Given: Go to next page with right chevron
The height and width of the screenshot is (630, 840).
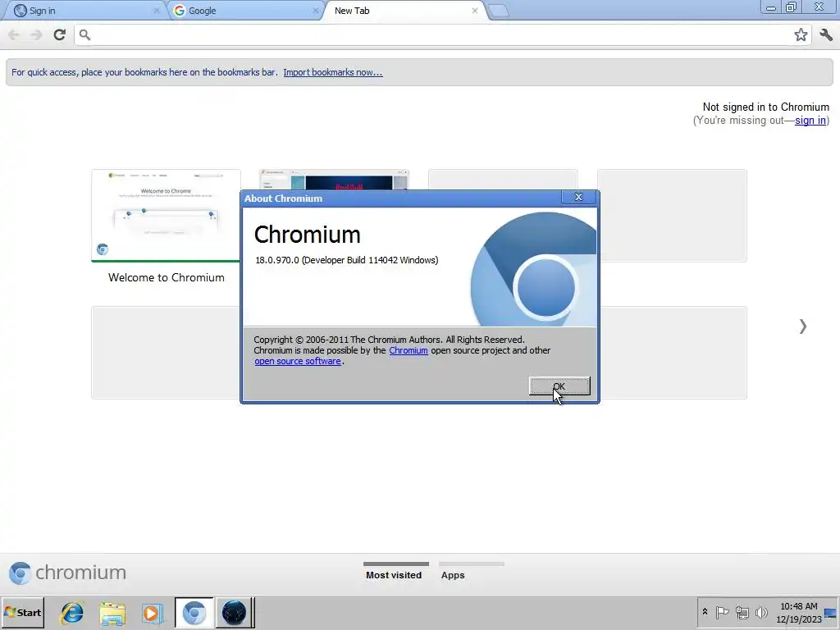Looking at the screenshot, I should click(x=802, y=326).
